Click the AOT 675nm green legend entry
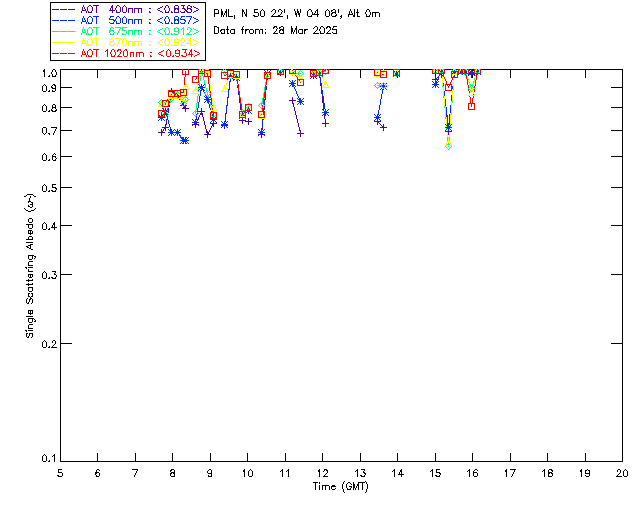 click(139, 31)
